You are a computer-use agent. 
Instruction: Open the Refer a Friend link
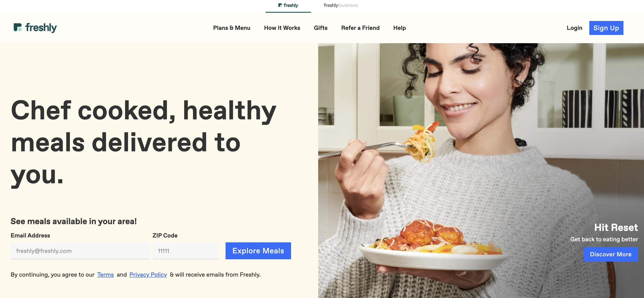click(360, 28)
